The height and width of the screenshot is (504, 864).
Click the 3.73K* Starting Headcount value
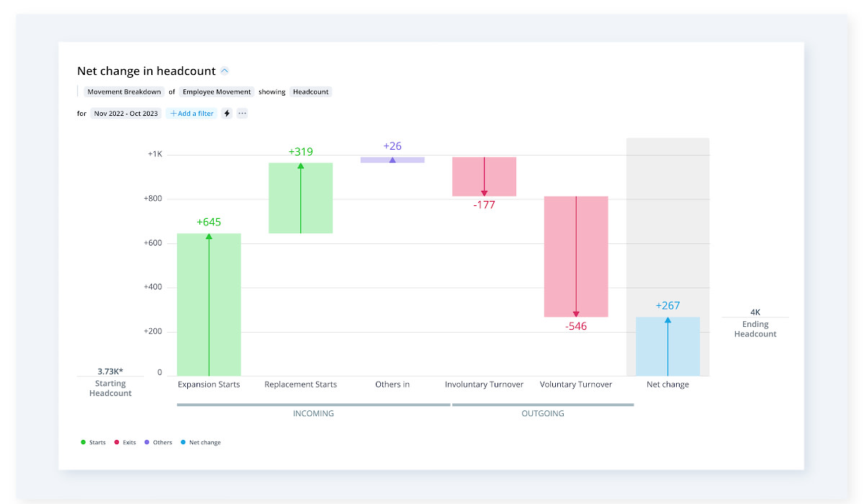(x=110, y=372)
